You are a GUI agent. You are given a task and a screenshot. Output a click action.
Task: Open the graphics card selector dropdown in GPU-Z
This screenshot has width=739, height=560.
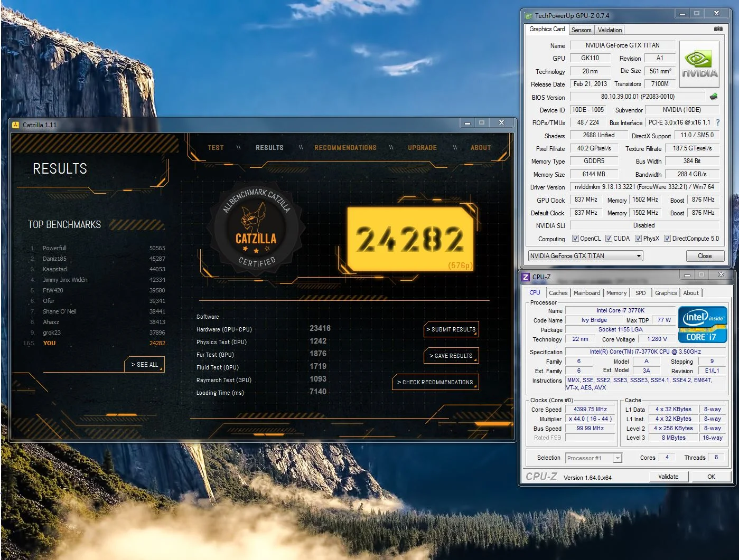pos(585,256)
